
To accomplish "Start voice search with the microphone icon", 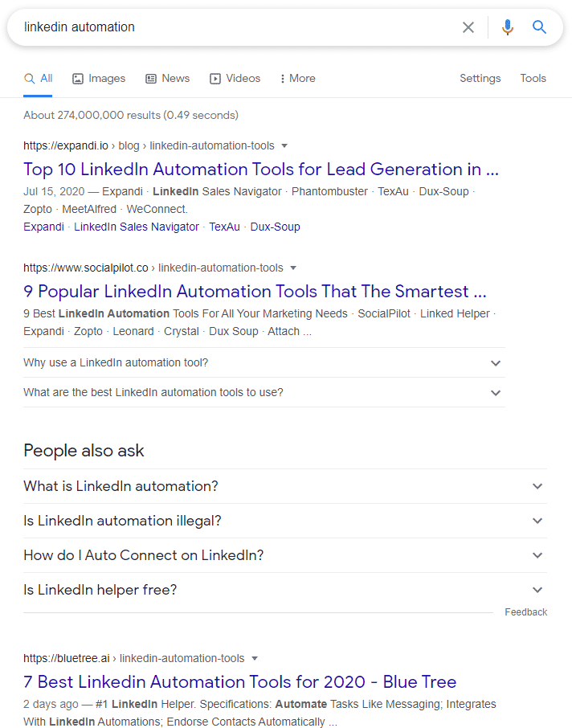I will [508, 27].
